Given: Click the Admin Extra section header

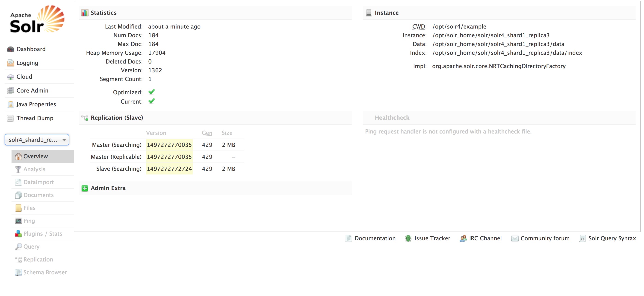Looking at the screenshot, I should (x=215, y=188).
